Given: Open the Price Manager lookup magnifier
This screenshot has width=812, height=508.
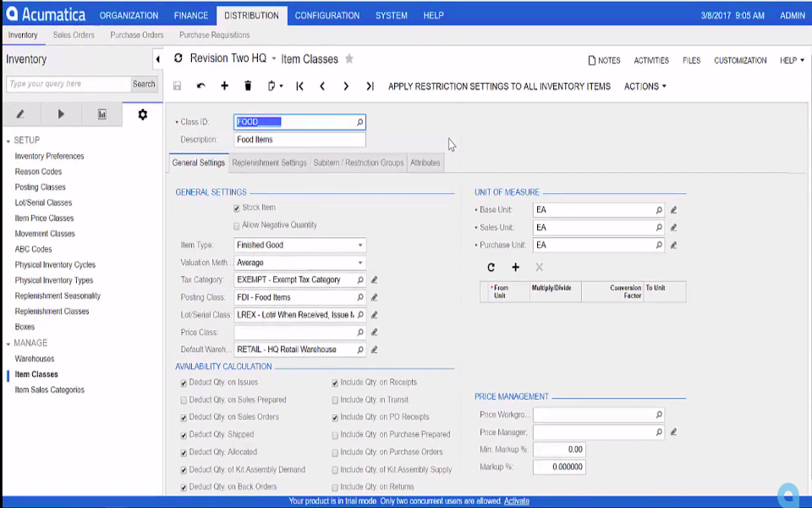Looking at the screenshot, I should [659, 432].
